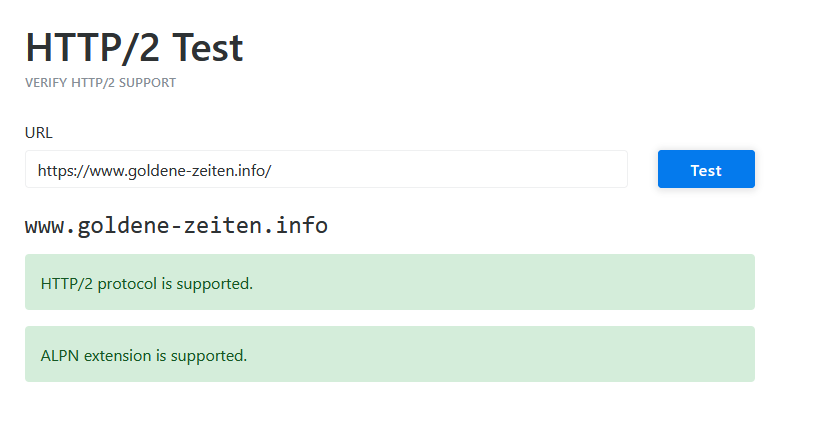This screenshot has height=444, width=824.
Task: Click the "HTTP/2 Test" page heading
Action: point(134,48)
